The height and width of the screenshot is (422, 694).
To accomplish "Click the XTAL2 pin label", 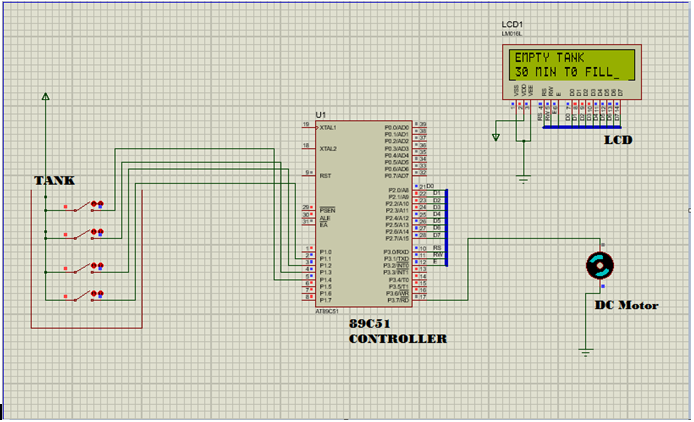I will pos(328,149).
